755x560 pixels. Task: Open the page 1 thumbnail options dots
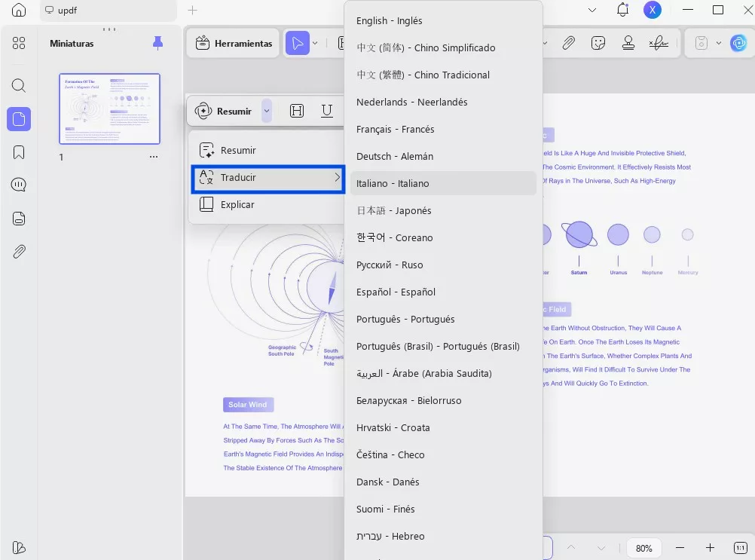tap(154, 157)
